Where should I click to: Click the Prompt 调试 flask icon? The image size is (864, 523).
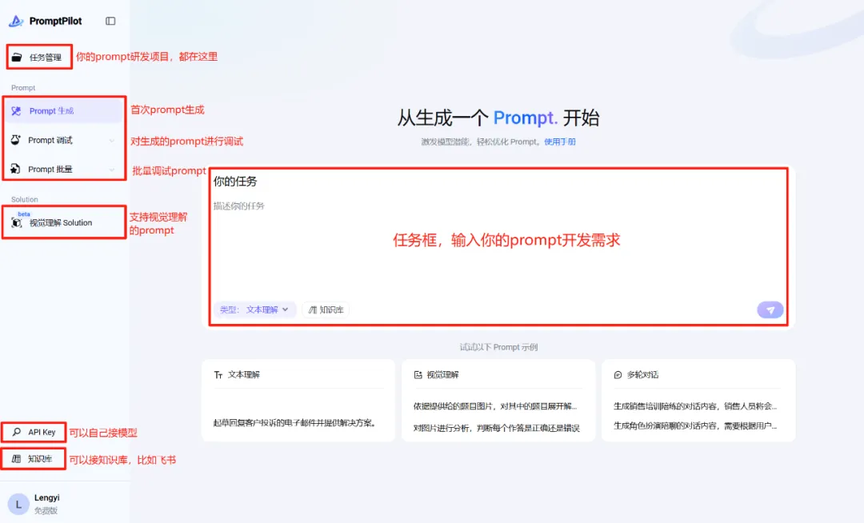[x=16, y=140]
